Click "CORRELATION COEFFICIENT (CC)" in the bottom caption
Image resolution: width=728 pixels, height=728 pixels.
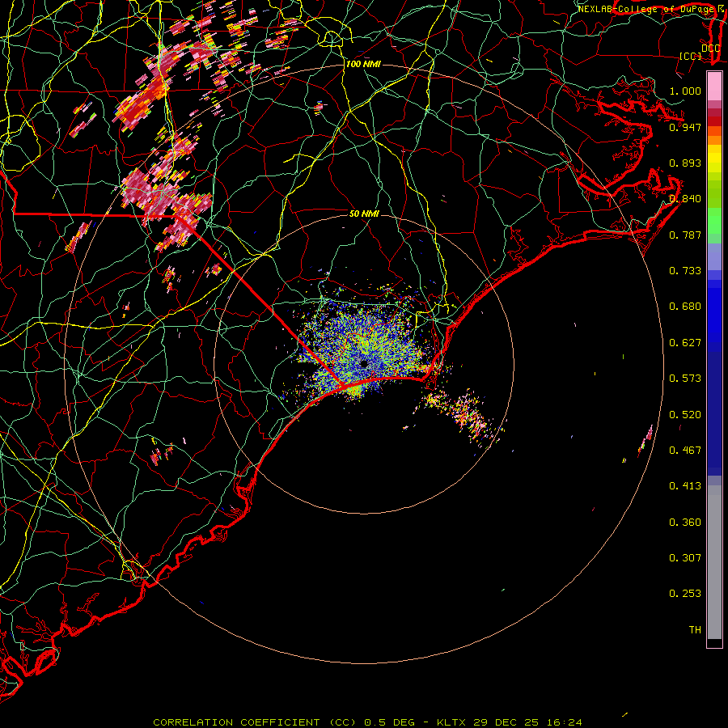coord(255,722)
